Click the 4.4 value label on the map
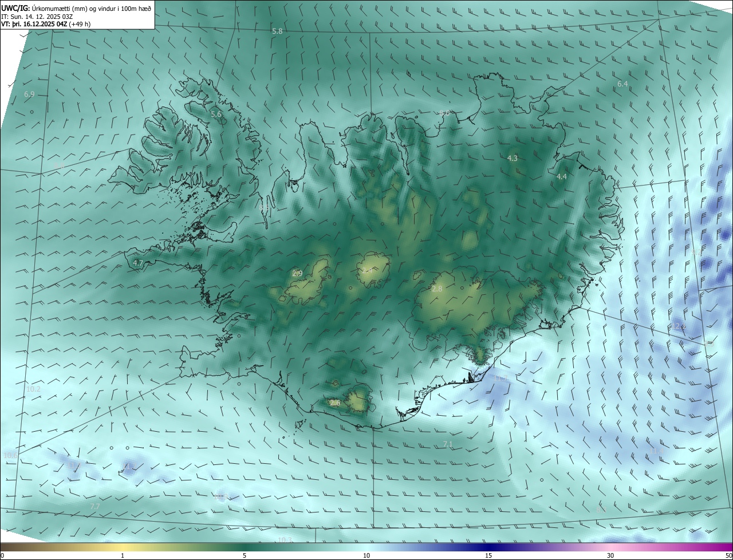The image size is (733, 560). 562,177
